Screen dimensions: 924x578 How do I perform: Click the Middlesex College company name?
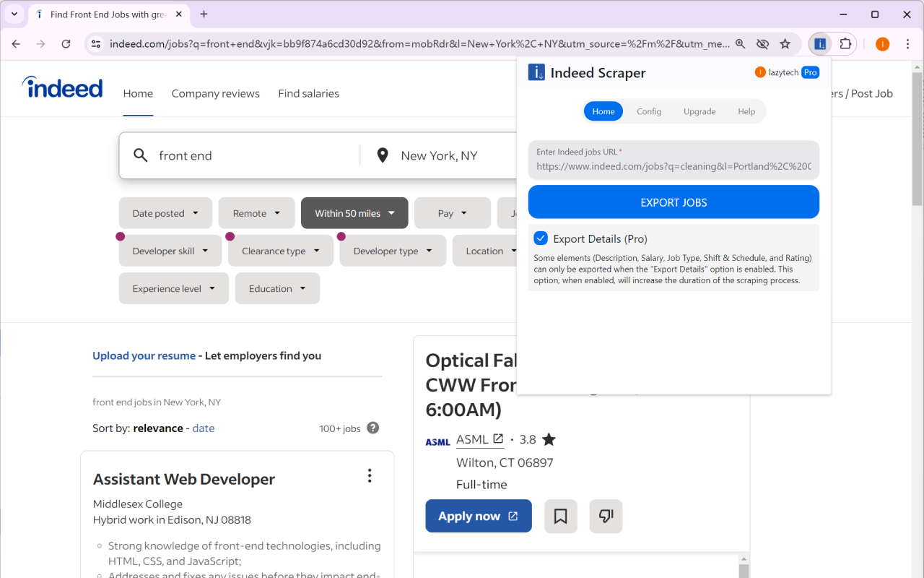pyautogui.click(x=138, y=504)
